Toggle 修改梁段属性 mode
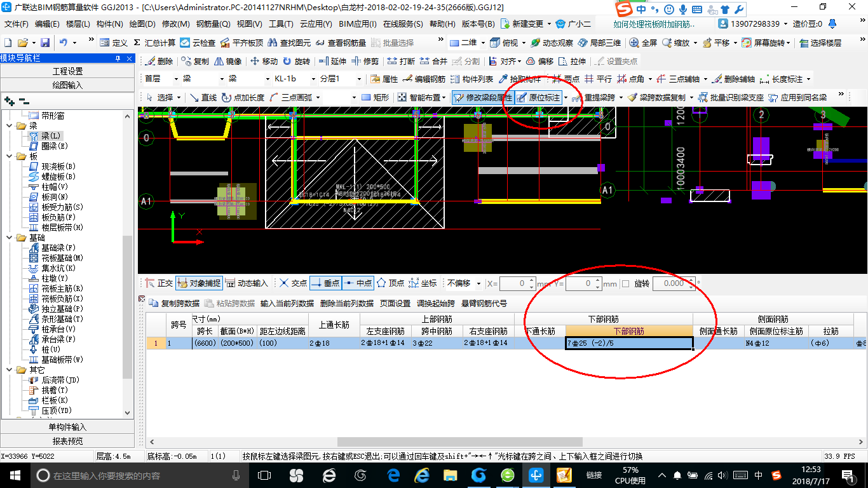The image size is (868, 488). [483, 97]
